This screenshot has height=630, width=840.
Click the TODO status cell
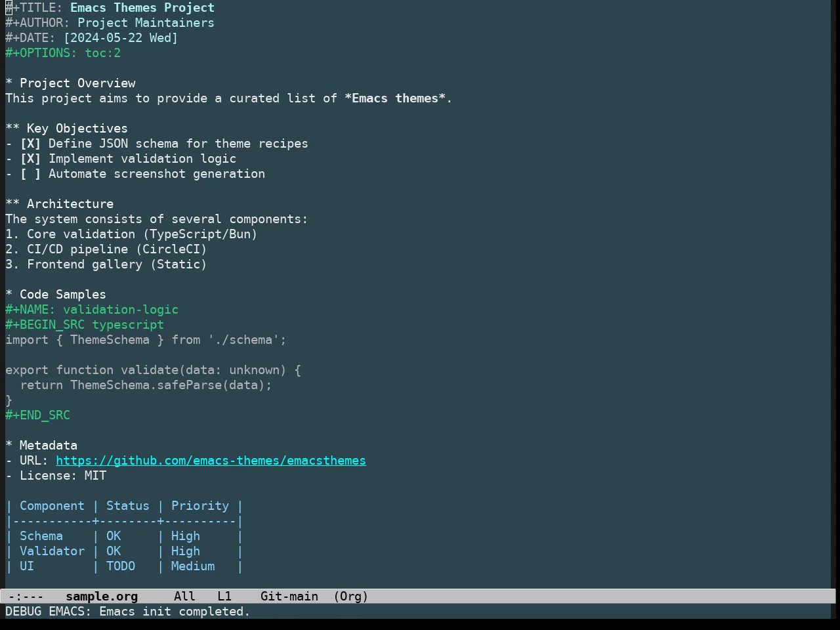coord(121,566)
